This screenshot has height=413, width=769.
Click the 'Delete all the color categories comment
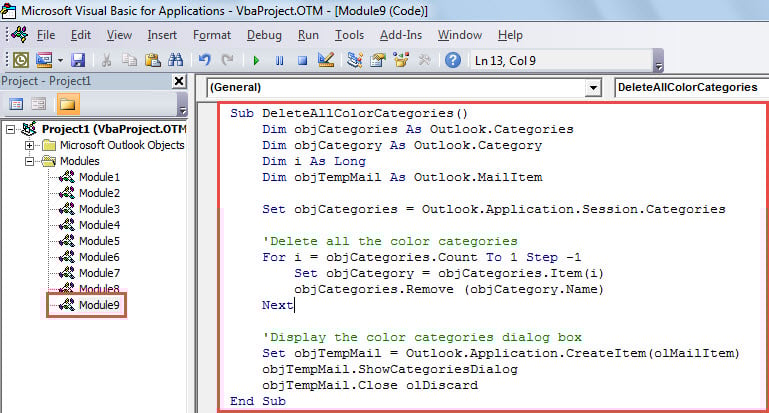(390, 241)
